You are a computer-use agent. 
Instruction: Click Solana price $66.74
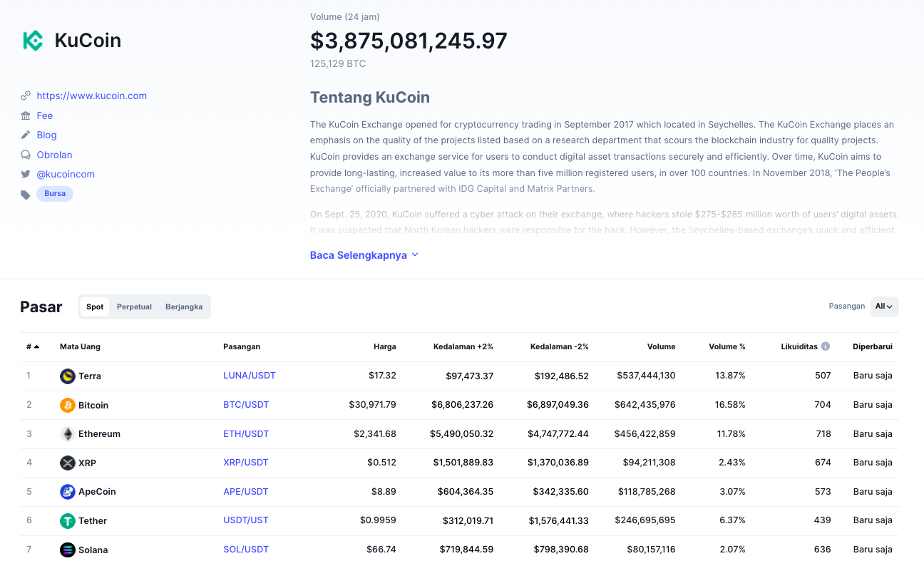(x=381, y=550)
